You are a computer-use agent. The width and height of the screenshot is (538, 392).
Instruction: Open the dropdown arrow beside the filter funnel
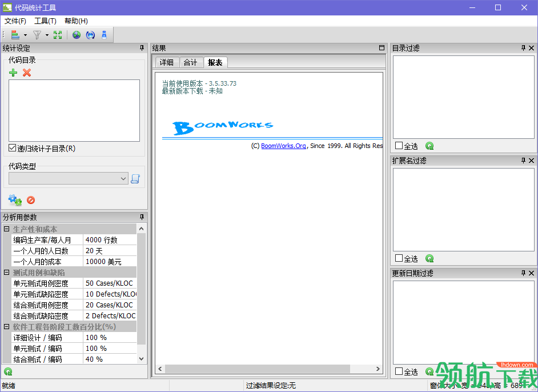click(47, 35)
